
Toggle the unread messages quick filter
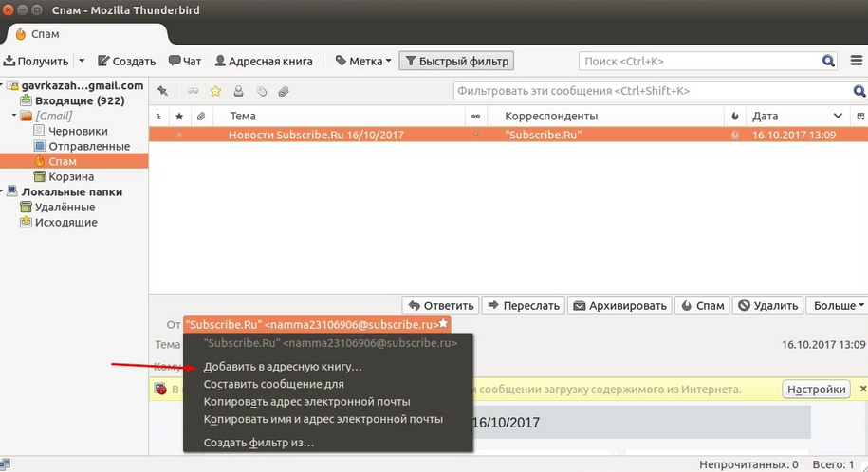pyautogui.click(x=193, y=91)
